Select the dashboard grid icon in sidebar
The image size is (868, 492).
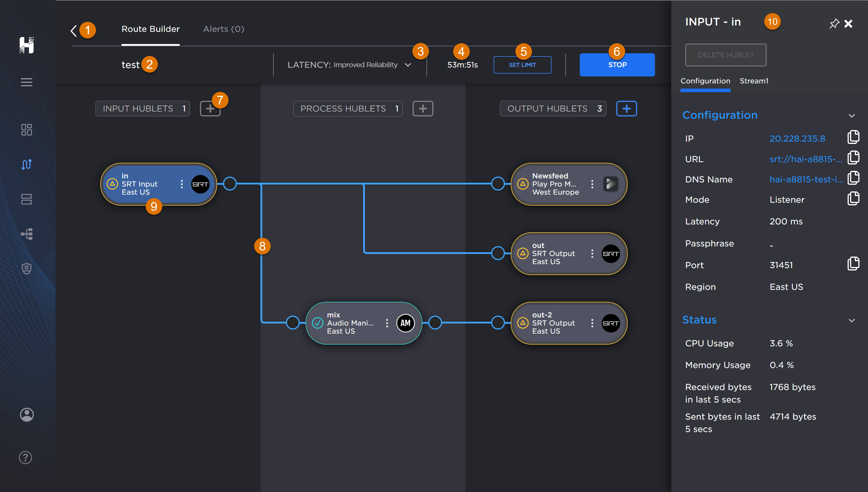click(x=27, y=130)
